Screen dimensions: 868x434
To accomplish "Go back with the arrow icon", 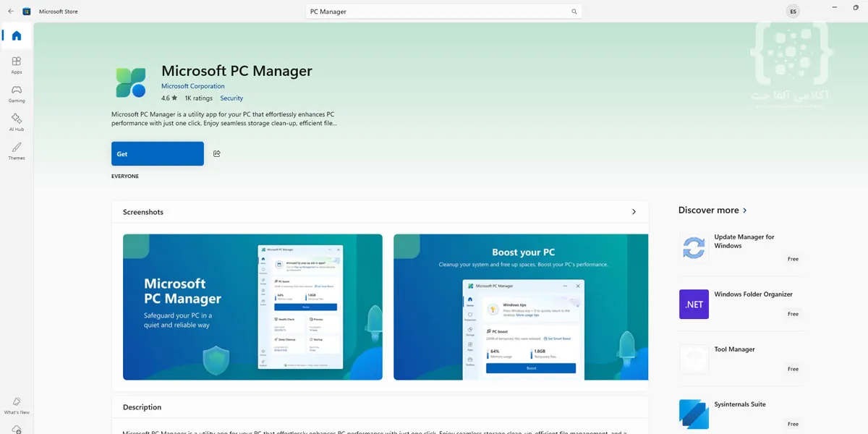I will click(x=10, y=12).
